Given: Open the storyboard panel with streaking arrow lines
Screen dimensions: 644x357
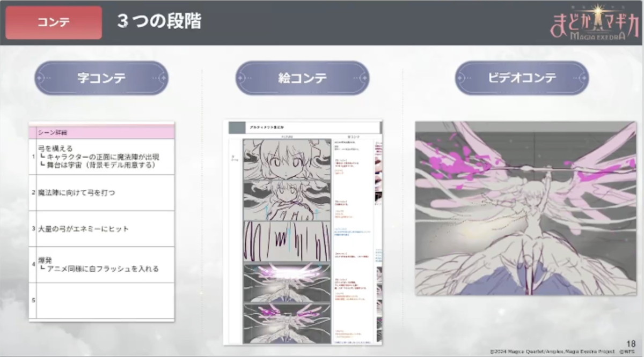Looking at the screenshot, I should [287, 241].
